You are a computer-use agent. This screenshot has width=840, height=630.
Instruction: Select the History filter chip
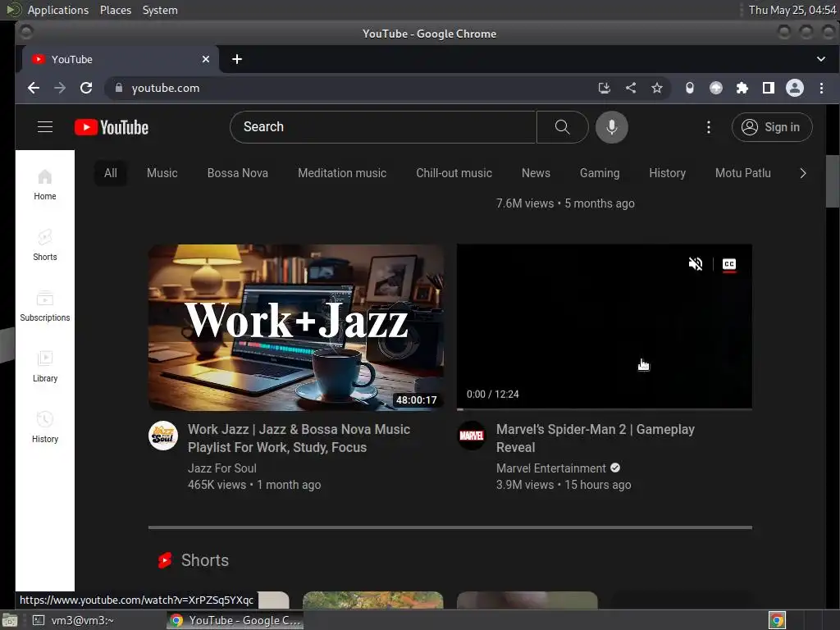[667, 173]
